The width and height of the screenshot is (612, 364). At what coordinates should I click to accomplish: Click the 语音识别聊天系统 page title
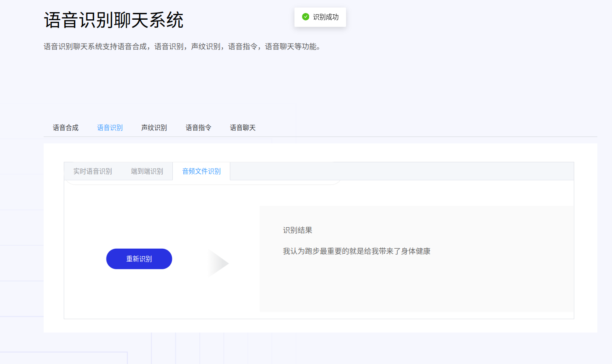point(114,20)
